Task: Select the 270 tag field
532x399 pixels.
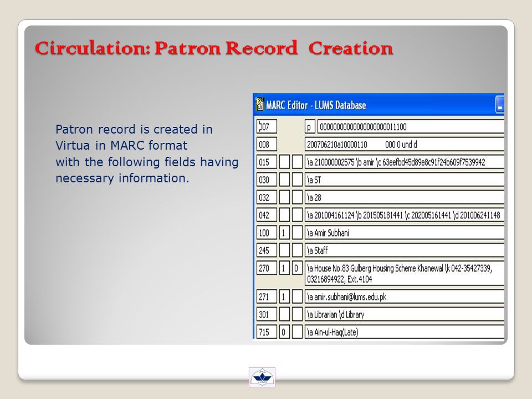Action: click(x=267, y=268)
